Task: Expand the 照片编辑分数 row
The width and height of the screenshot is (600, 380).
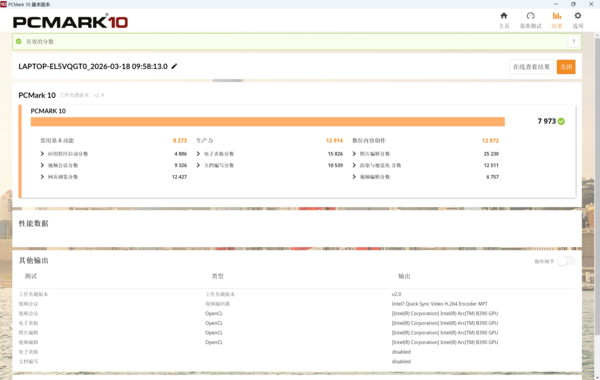Action: point(354,154)
